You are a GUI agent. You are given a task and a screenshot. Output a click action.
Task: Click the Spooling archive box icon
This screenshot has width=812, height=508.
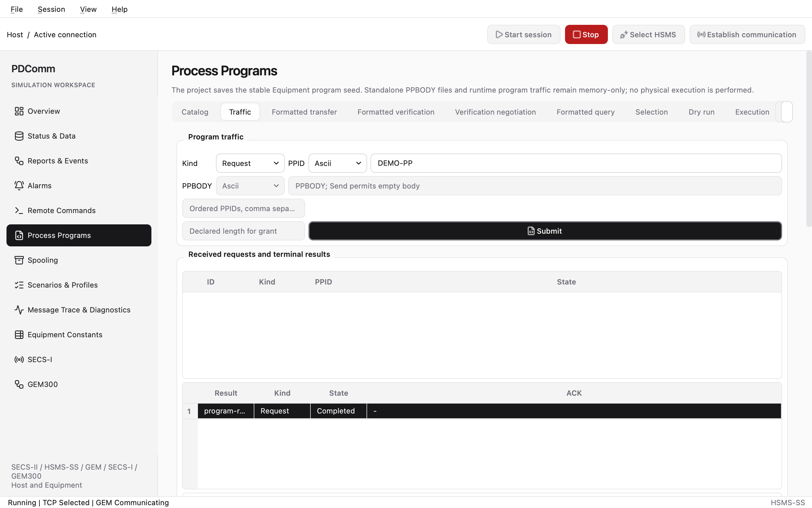tap(19, 260)
